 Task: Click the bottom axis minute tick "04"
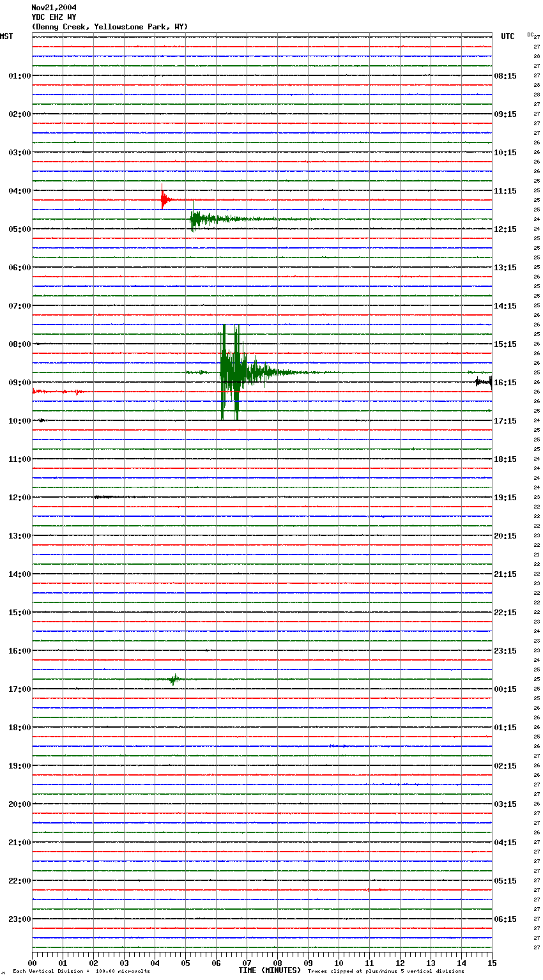[155, 963]
